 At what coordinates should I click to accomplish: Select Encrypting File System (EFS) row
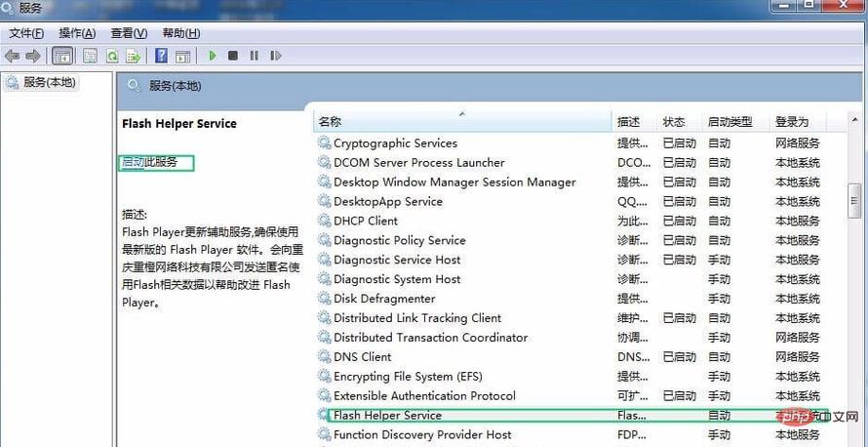tap(571, 376)
